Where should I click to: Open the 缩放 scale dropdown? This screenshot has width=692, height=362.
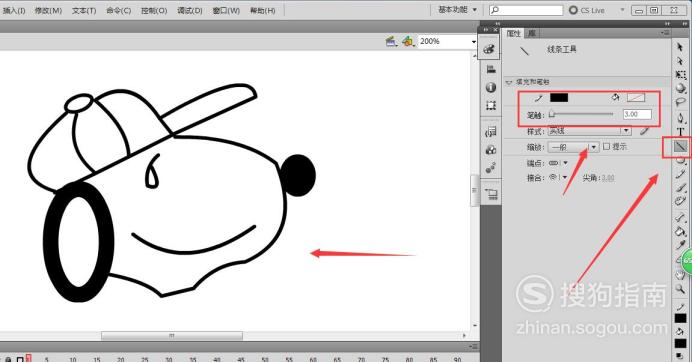tap(573, 147)
